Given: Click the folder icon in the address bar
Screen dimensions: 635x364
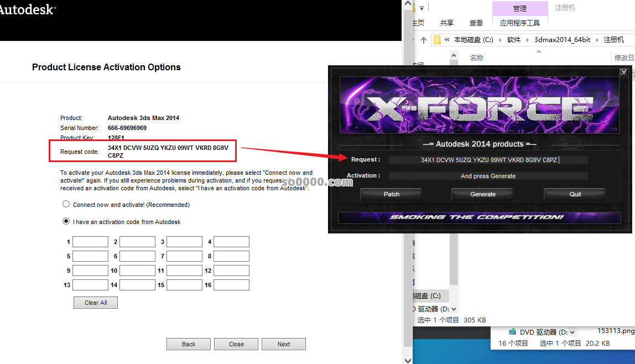Looking at the screenshot, I should (x=437, y=40).
